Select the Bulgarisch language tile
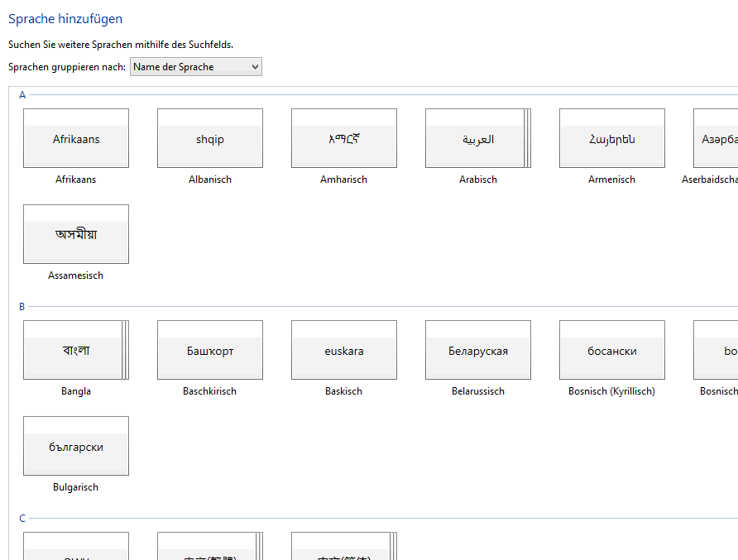The image size is (738, 560). [x=76, y=447]
